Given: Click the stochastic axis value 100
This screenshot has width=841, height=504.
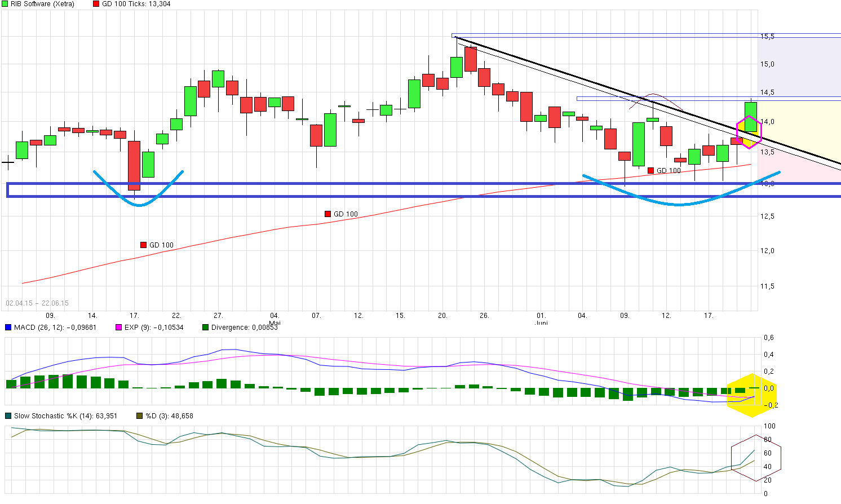Looking at the screenshot, I should 769,426.
